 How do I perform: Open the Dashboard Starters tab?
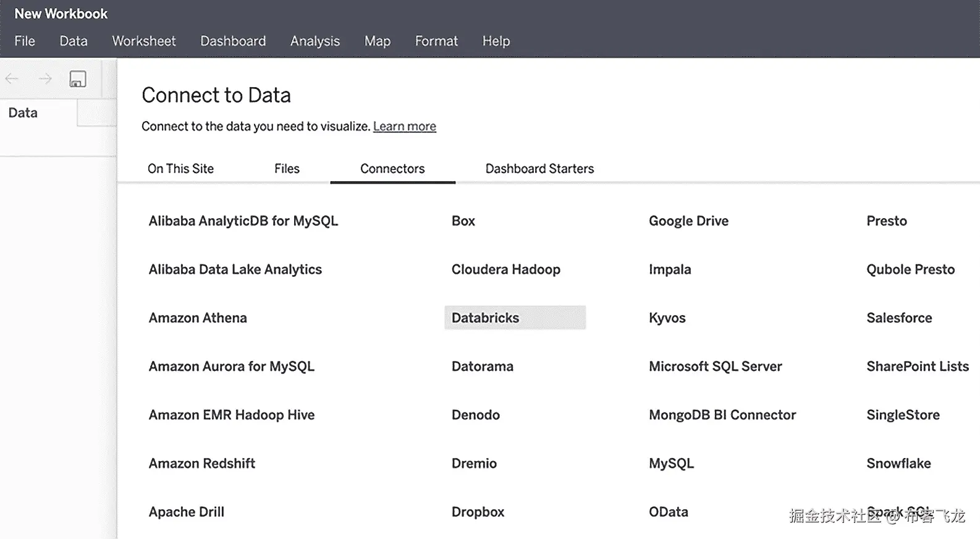pyautogui.click(x=539, y=168)
